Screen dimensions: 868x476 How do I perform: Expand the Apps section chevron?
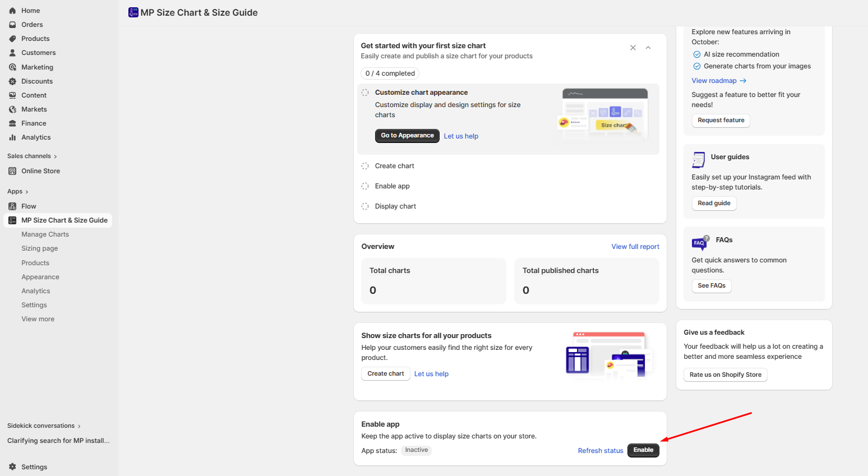[x=27, y=192]
